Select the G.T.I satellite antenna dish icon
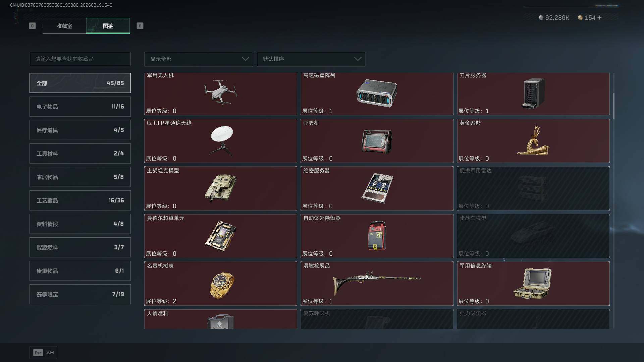This screenshot has width=644, height=362. tap(222, 141)
